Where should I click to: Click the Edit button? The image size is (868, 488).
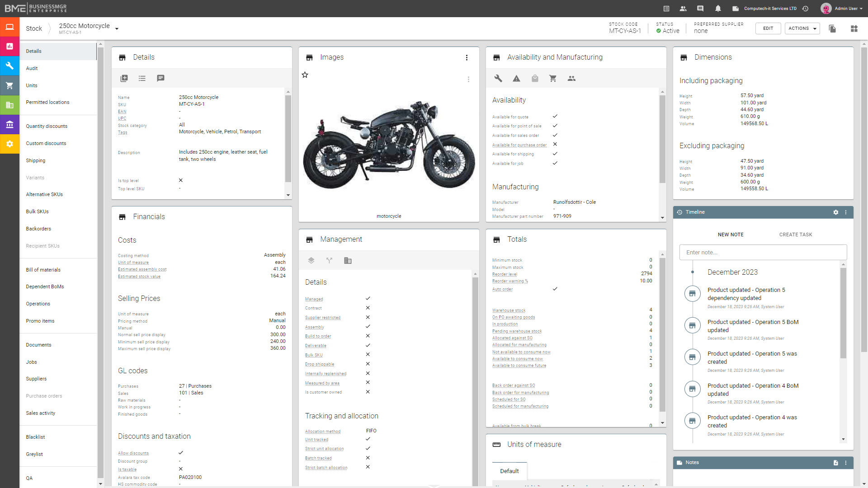point(768,28)
